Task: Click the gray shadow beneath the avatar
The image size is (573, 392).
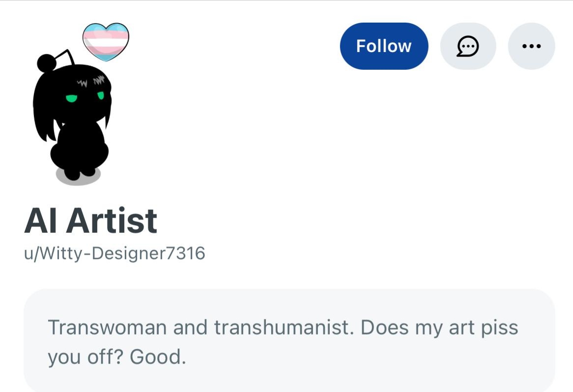Action: (78, 177)
